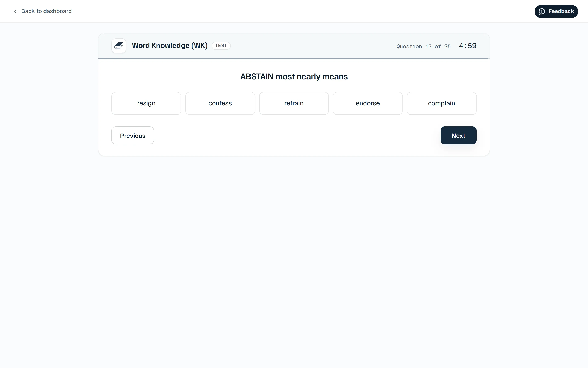The height and width of the screenshot is (368, 588).
Task: Pick the answer 'refrain'
Action: pos(294,103)
